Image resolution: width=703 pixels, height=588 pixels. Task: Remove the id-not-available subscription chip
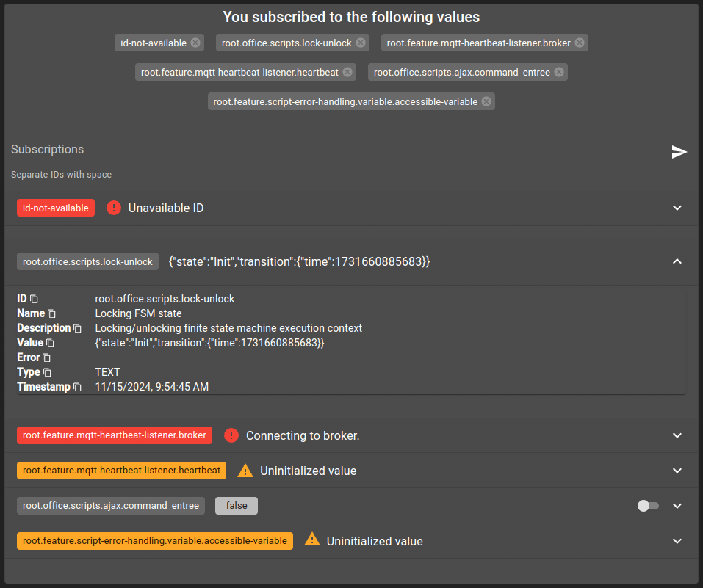click(x=195, y=43)
